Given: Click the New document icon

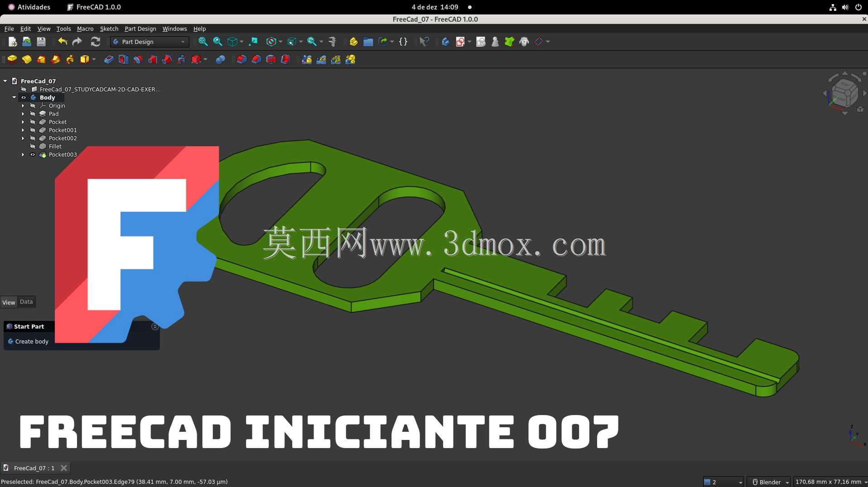Looking at the screenshot, I should pyautogui.click(x=13, y=42).
